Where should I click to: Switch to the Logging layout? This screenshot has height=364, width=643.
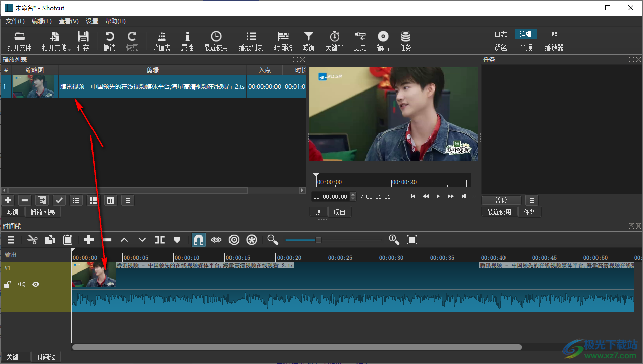[x=500, y=34]
